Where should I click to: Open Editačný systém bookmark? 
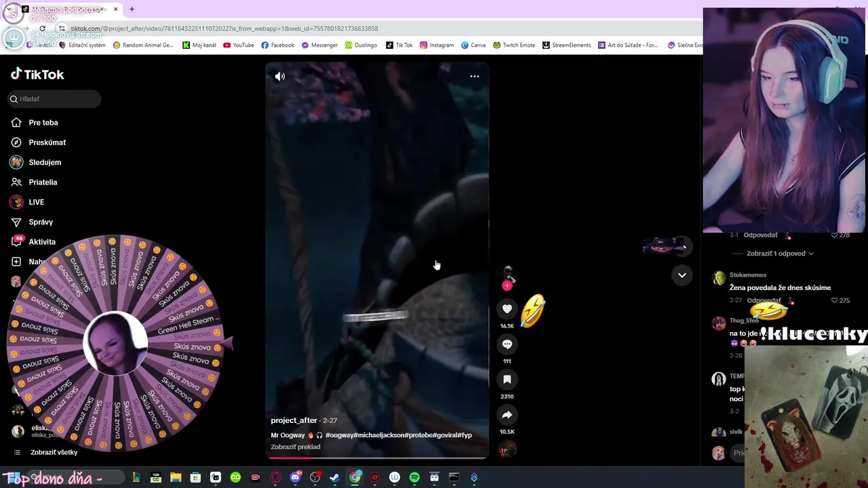pyautogui.click(x=83, y=45)
